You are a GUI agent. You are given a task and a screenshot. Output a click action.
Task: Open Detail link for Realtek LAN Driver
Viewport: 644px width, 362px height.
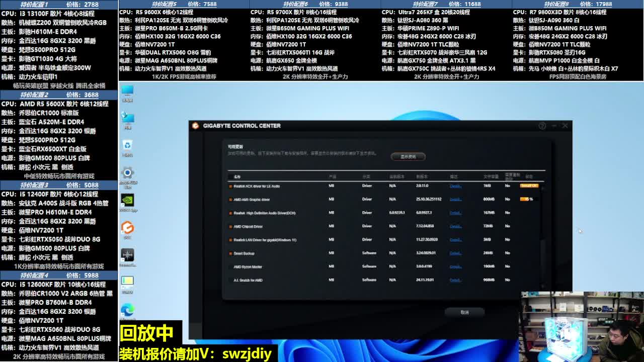pos(455,240)
